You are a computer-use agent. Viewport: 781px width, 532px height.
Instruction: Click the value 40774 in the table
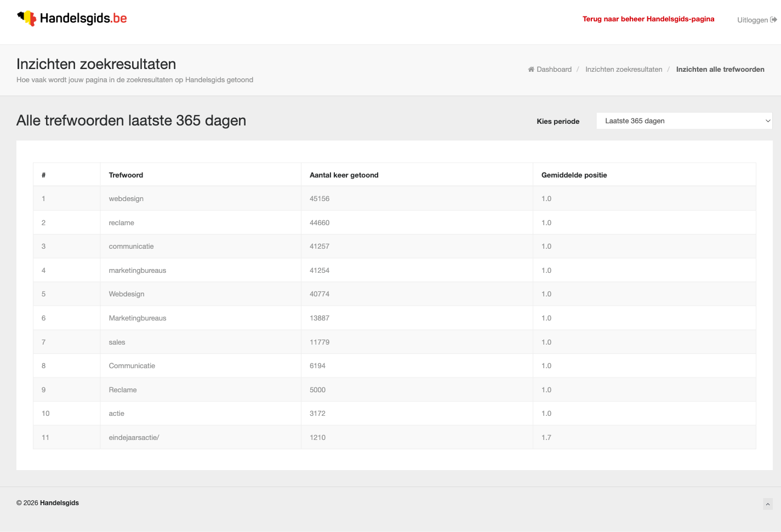pyautogui.click(x=320, y=294)
